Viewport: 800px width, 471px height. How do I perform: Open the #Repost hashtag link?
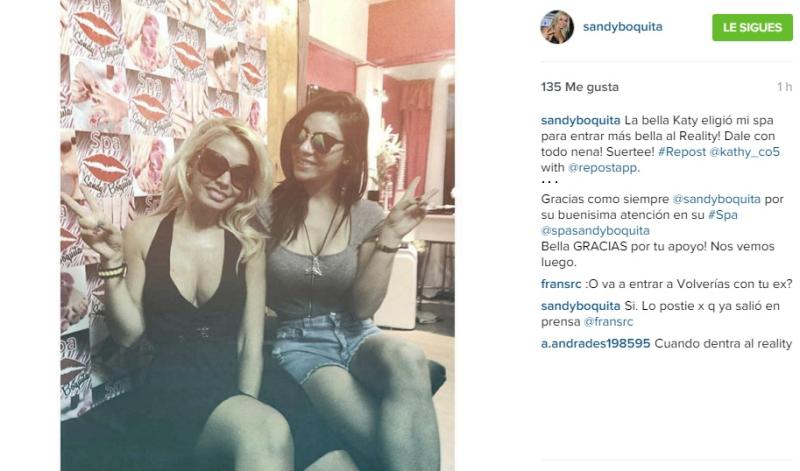click(682, 152)
